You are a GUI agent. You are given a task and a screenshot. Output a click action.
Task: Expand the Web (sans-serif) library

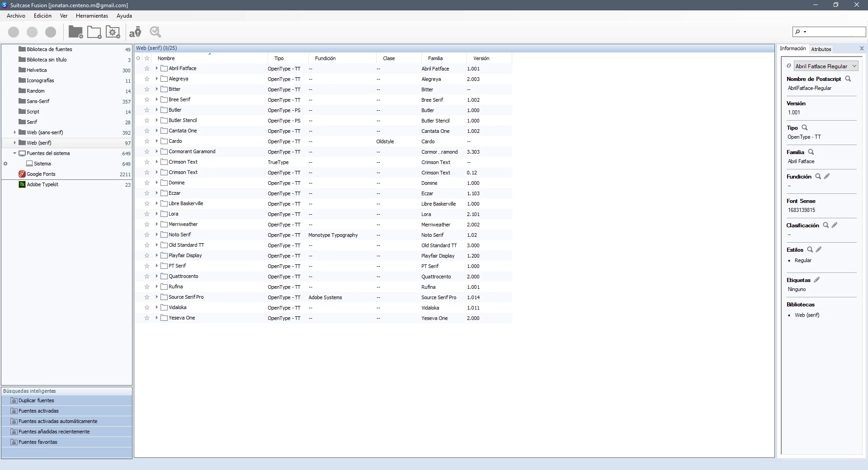[x=14, y=132]
